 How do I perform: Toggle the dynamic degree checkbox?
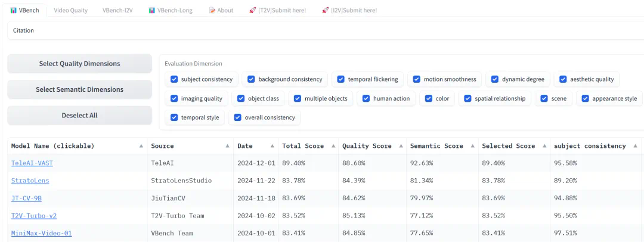495,79
